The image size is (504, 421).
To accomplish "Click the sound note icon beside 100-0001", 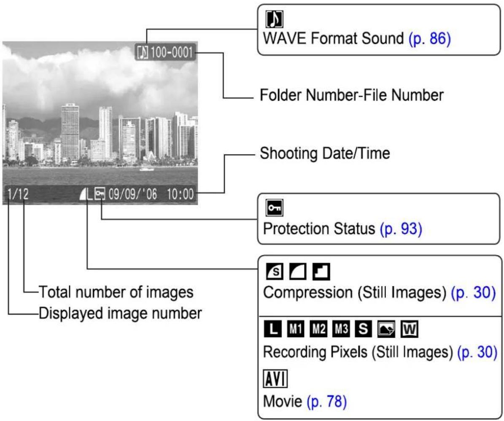I will click(x=143, y=52).
